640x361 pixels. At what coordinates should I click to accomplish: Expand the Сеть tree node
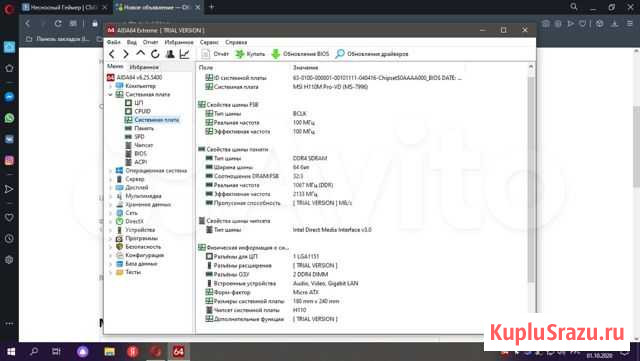110,213
